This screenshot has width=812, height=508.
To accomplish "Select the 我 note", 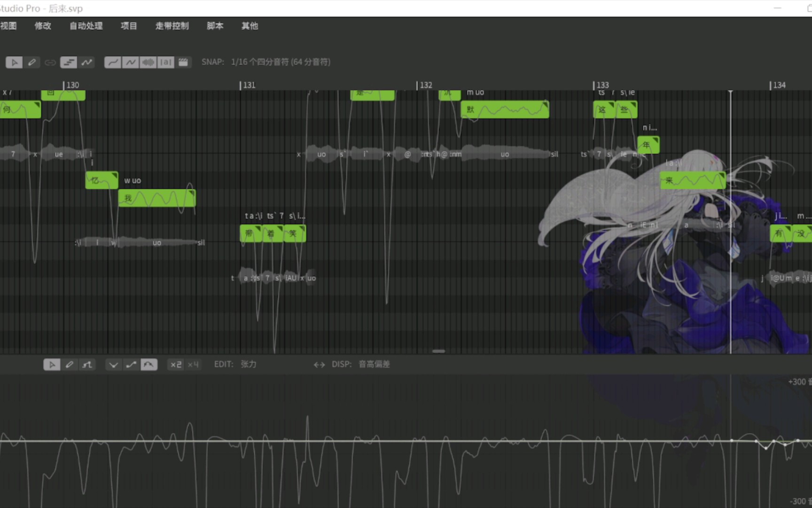I will tap(157, 198).
